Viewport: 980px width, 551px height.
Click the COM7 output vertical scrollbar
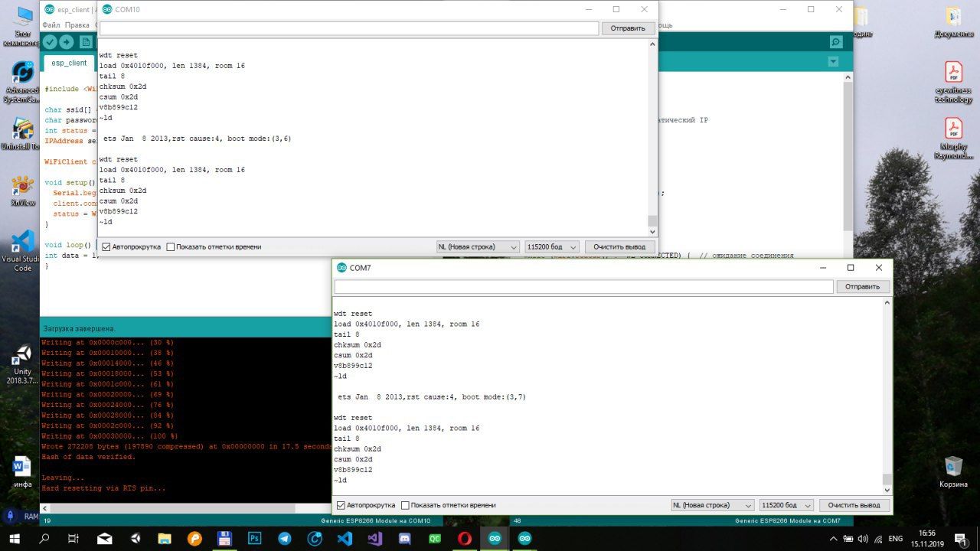(887, 396)
